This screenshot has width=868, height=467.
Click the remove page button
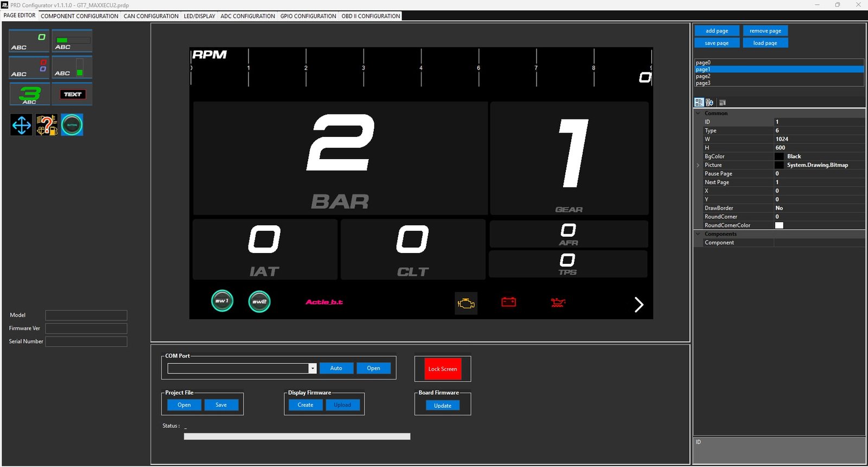[x=765, y=31]
